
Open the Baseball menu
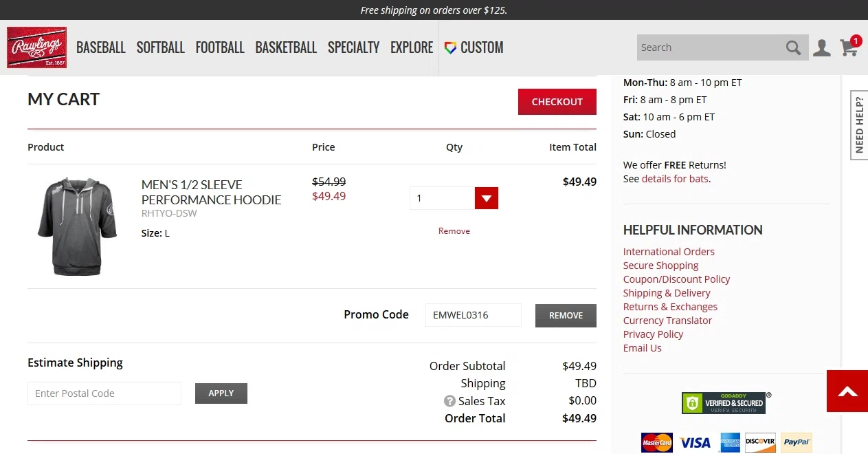pyautogui.click(x=100, y=47)
